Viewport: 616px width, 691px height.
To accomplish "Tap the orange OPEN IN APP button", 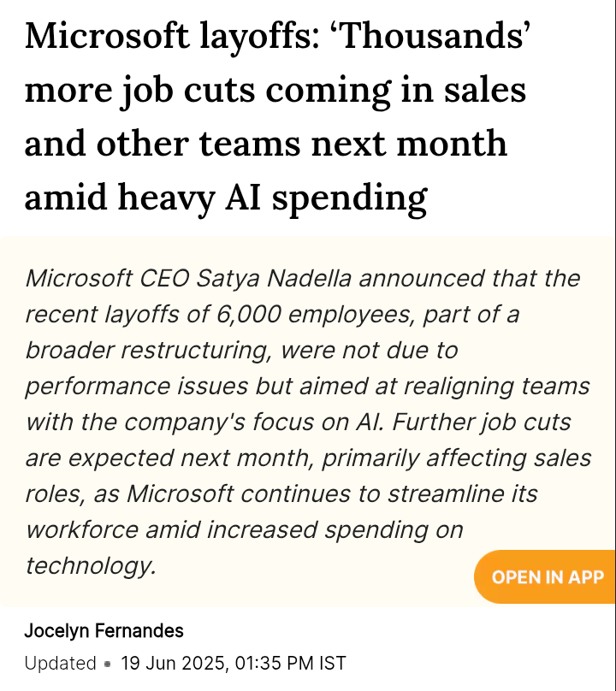I will coord(545,577).
